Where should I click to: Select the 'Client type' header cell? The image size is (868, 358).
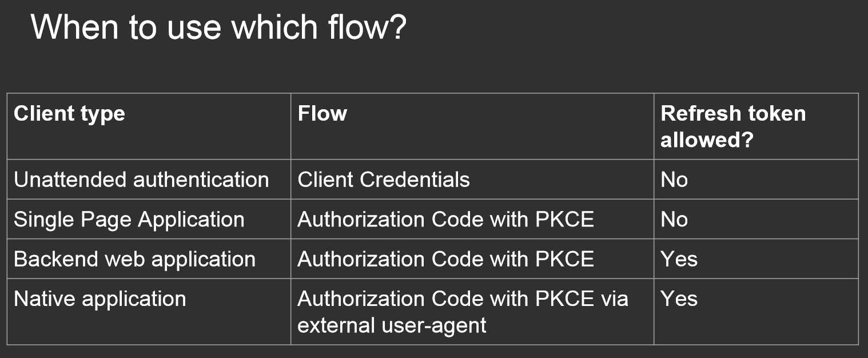pyautogui.click(x=149, y=126)
